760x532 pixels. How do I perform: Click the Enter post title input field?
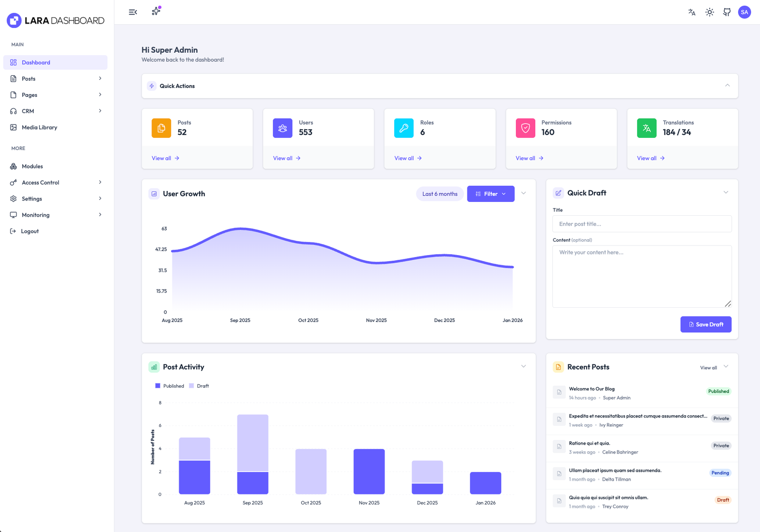(642, 224)
